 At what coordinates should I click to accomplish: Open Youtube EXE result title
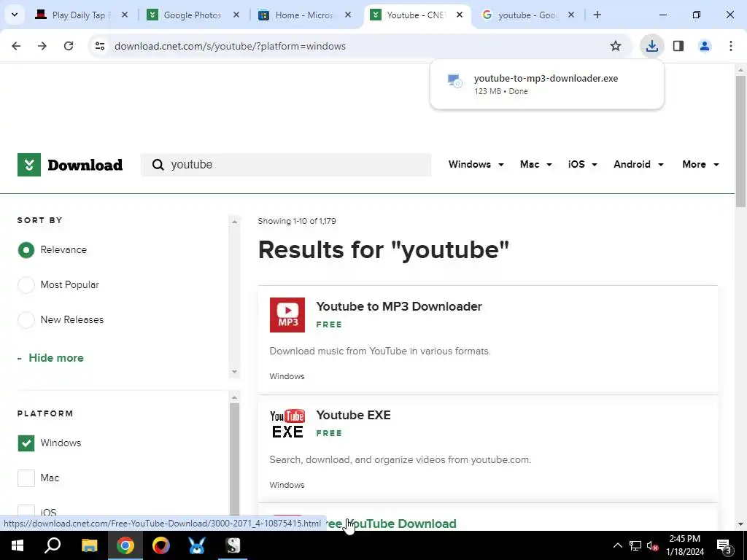click(353, 415)
